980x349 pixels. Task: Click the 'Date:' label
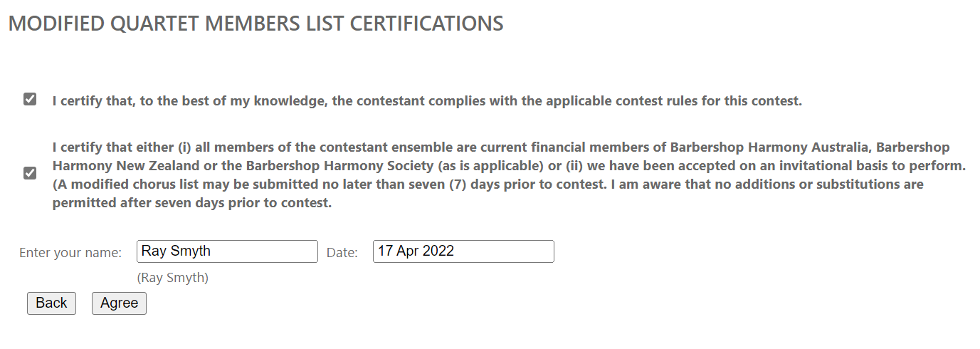342,253
